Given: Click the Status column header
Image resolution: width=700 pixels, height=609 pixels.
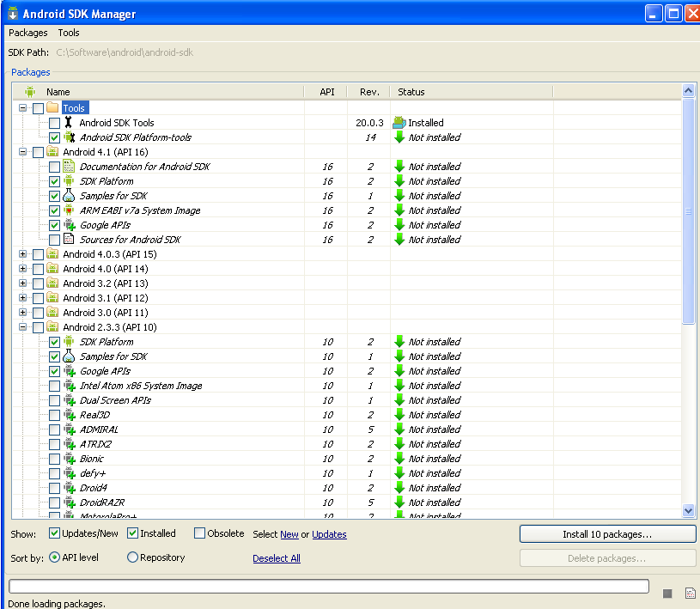Looking at the screenshot, I should [x=472, y=92].
